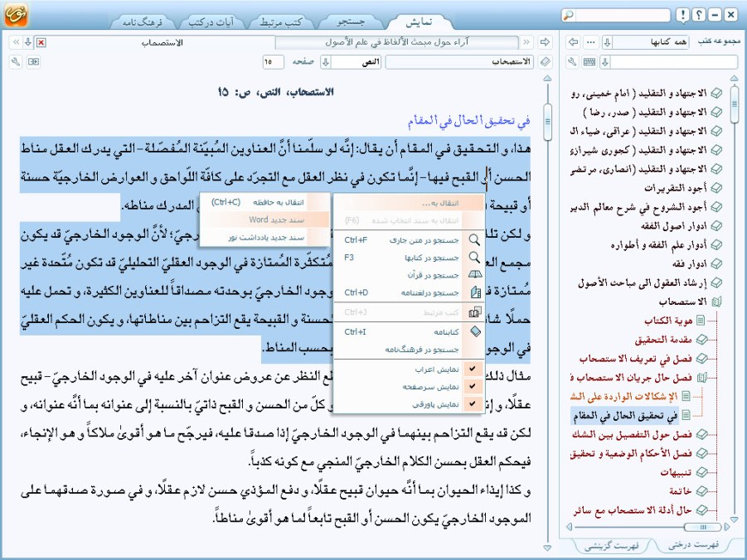
Task: Click the magnifier icon in the top search box
Action: (569, 15)
